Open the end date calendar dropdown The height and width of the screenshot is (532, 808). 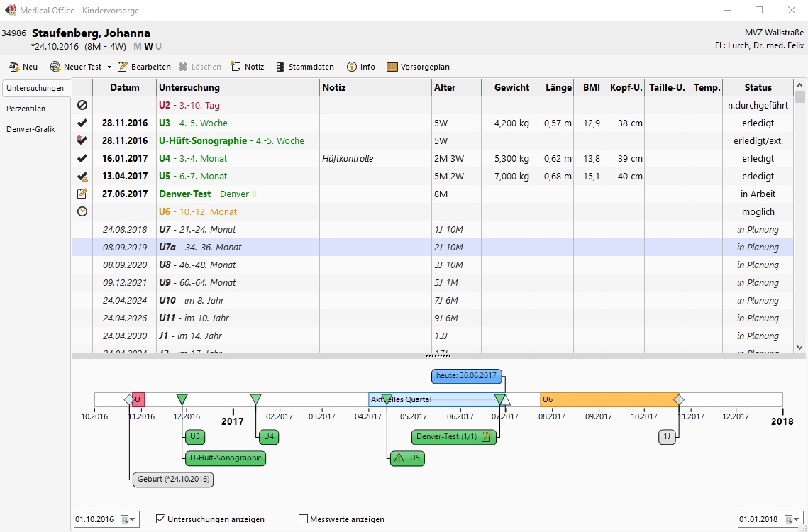click(x=792, y=519)
